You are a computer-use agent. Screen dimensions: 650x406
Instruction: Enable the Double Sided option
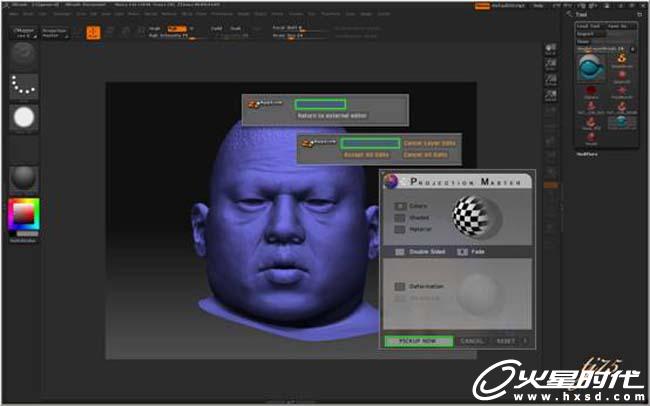coord(400,252)
